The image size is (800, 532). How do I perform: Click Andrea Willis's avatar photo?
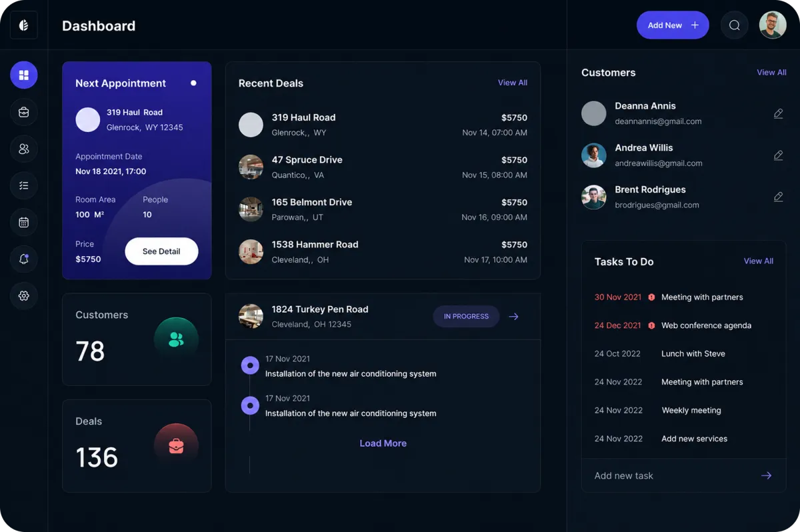[593, 155]
